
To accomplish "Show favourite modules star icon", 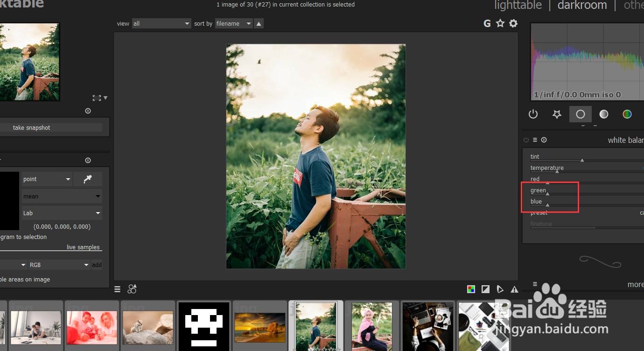I will coord(557,114).
